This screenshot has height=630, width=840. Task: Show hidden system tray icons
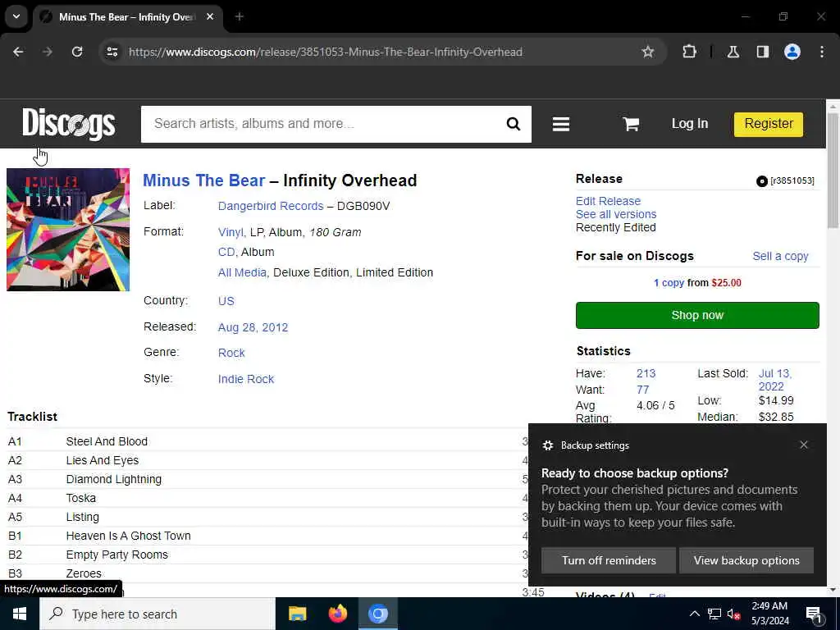(694, 614)
